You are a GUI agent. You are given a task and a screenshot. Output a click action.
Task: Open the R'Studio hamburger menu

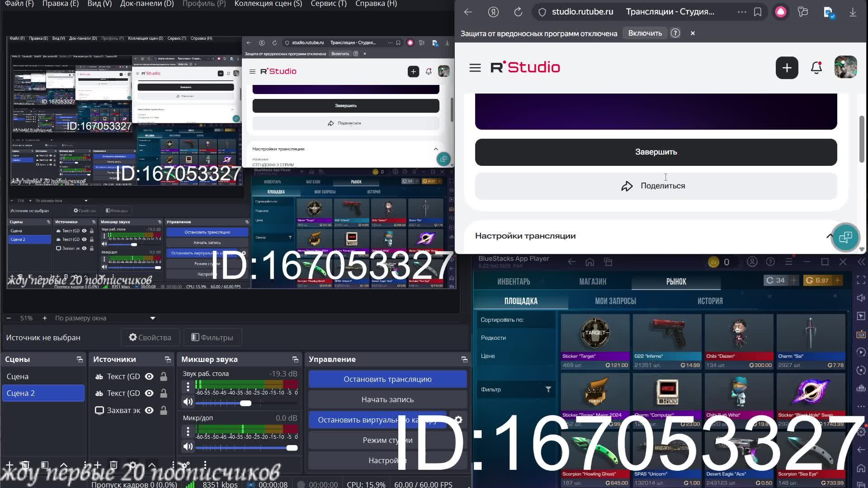(475, 68)
